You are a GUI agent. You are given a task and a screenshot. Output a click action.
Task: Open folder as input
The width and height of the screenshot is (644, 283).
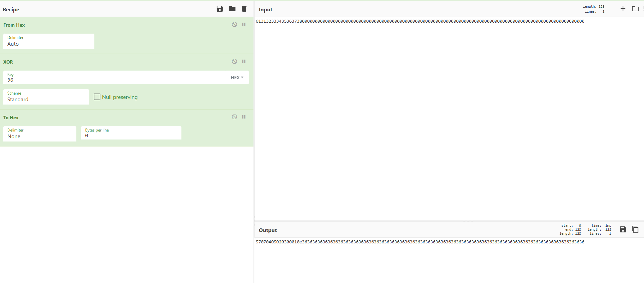click(x=635, y=9)
